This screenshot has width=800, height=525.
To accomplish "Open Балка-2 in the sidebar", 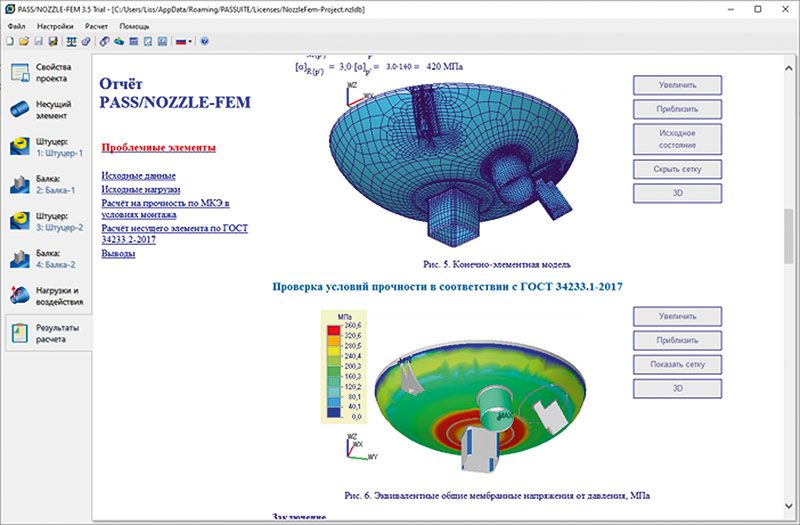I will 47,259.
